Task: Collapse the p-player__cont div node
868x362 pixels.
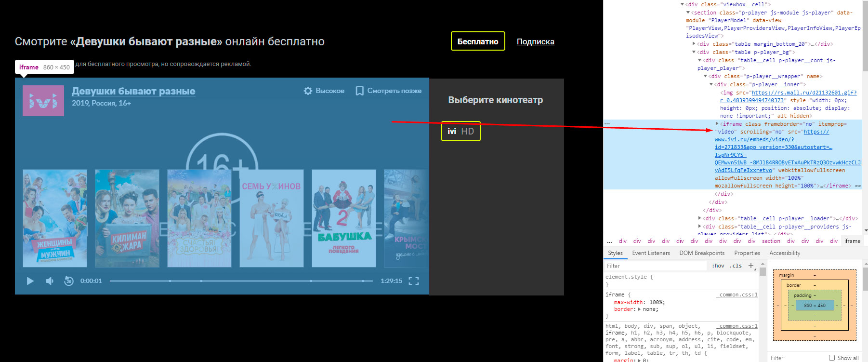Action: tap(700, 60)
